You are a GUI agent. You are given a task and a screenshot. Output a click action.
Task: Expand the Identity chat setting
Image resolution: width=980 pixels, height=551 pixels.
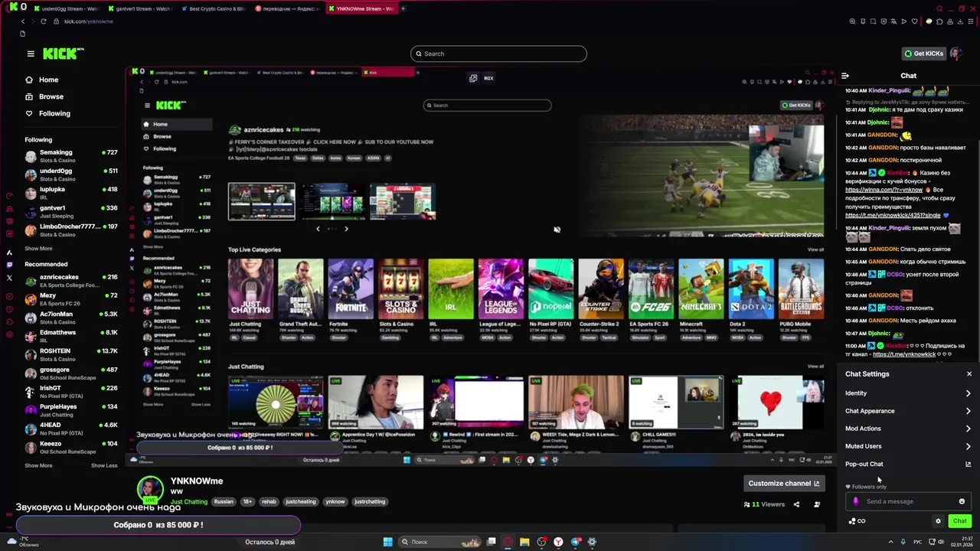pos(908,393)
